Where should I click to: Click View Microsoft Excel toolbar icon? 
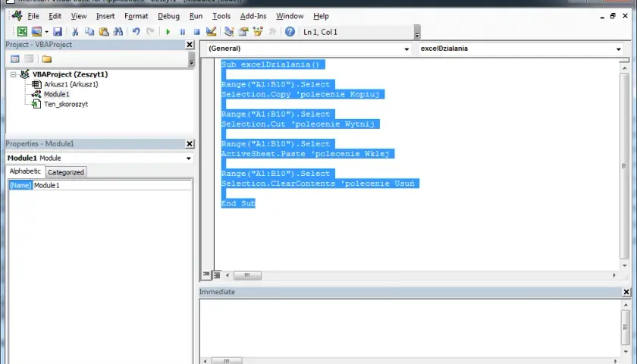(22, 32)
